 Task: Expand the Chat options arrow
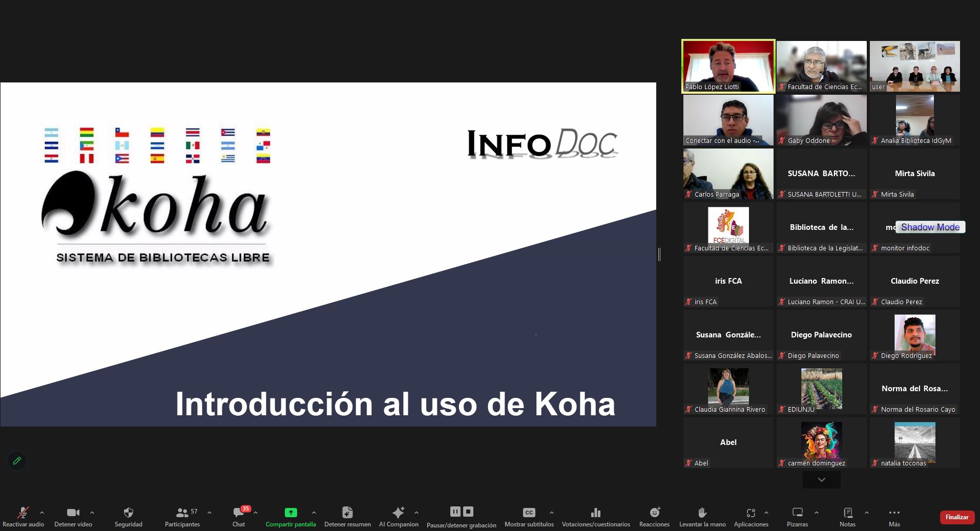coord(256,513)
